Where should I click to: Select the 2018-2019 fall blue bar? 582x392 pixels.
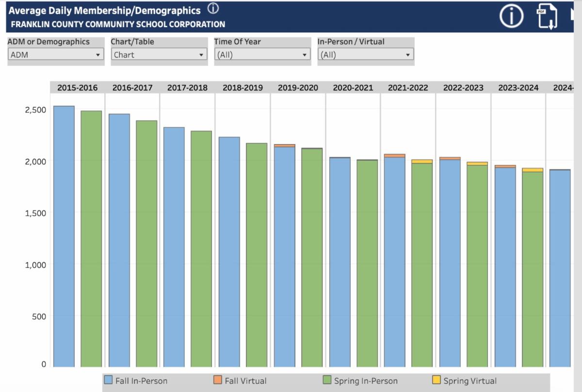pyautogui.click(x=229, y=252)
